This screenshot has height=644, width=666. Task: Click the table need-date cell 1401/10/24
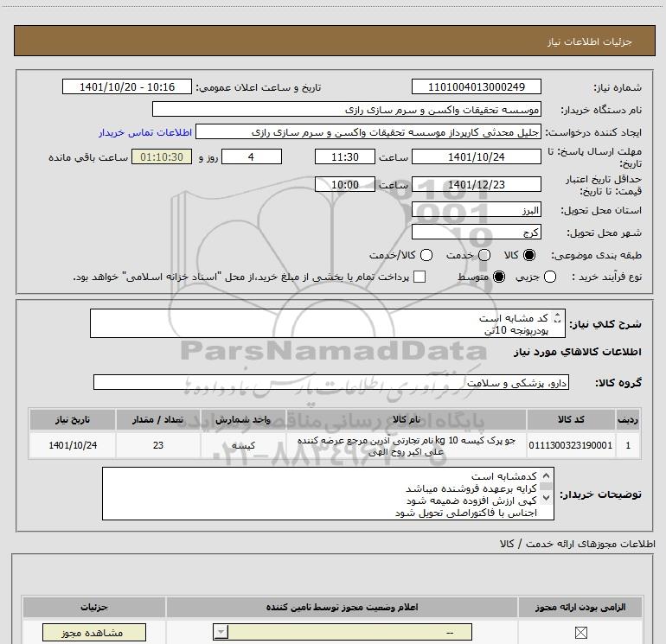click(73, 445)
